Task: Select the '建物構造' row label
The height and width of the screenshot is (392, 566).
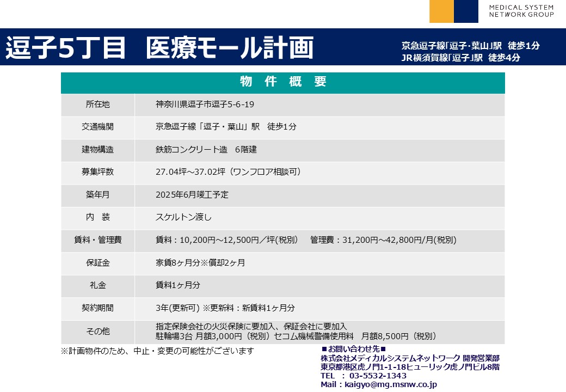Action: click(97, 149)
